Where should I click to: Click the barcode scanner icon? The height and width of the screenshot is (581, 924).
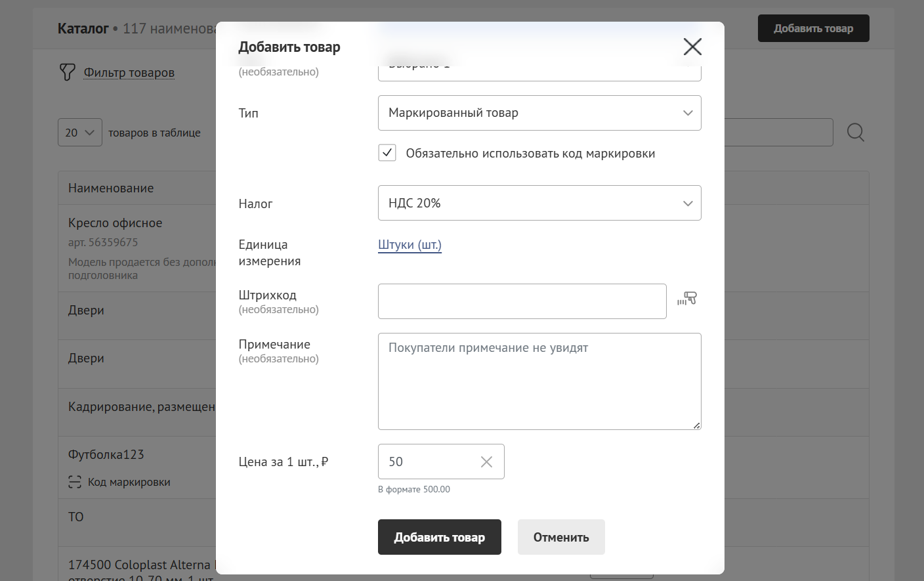click(x=686, y=299)
